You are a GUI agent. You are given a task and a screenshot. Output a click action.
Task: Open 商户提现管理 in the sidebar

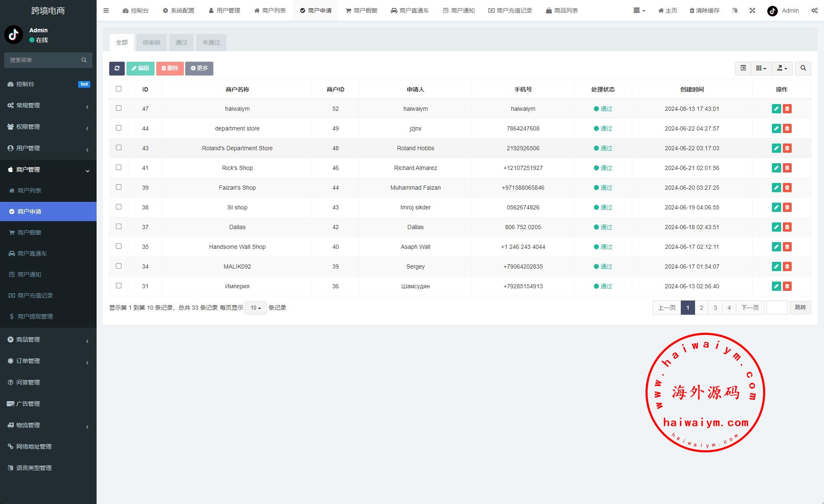click(35, 316)
